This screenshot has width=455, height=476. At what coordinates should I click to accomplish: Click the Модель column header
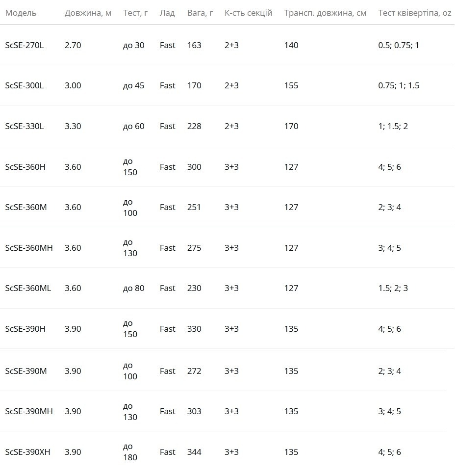(x=21, y=13)
